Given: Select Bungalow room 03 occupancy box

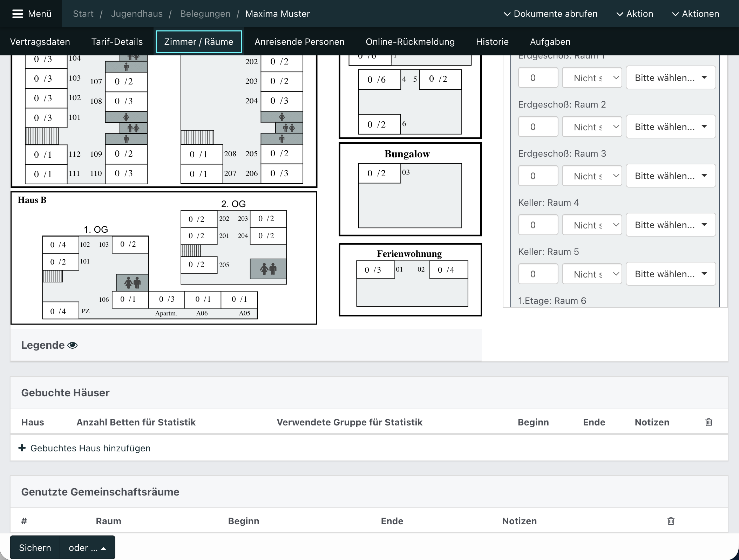Looking at the screenshot, I should [x=379, y=173].
